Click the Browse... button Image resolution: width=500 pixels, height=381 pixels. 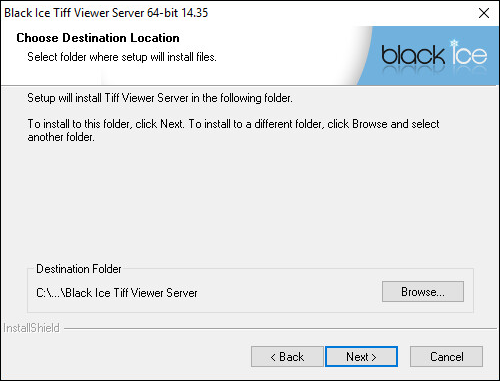click(423, 292)
